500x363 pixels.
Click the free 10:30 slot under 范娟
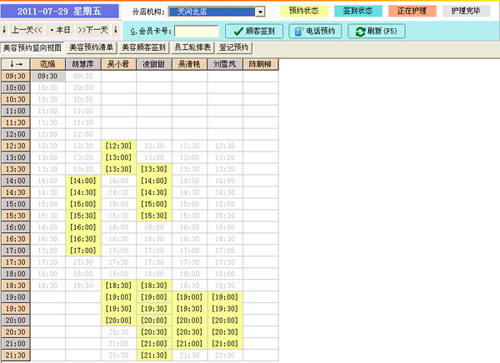coord(48,100)
